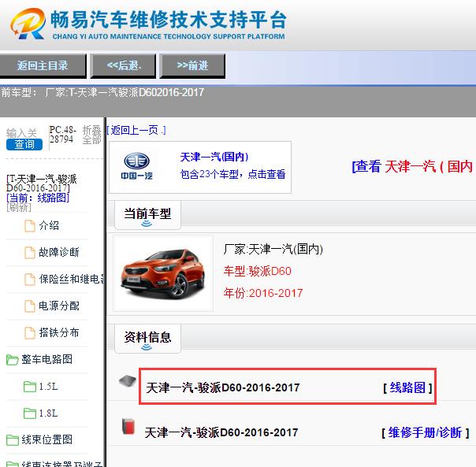The image size is (476, 467).
Task: Expand the 线束位置图 folder
Action: (x=46, y=439)
